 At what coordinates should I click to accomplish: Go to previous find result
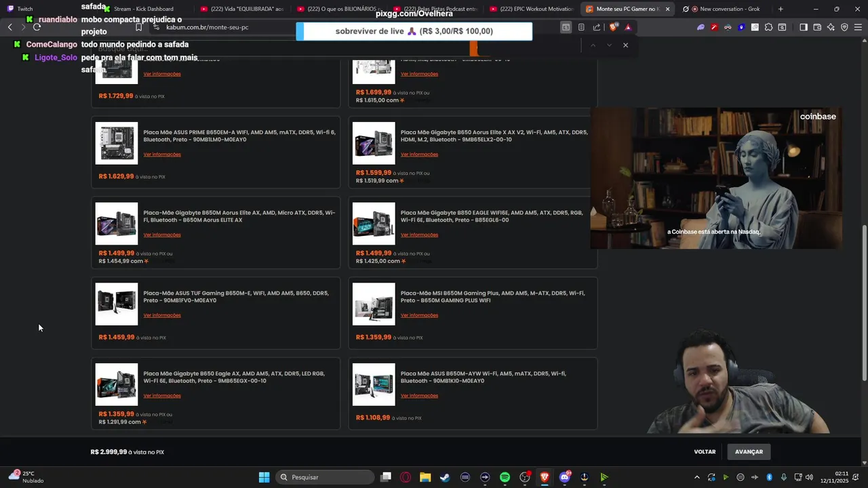tap(593, 45)
